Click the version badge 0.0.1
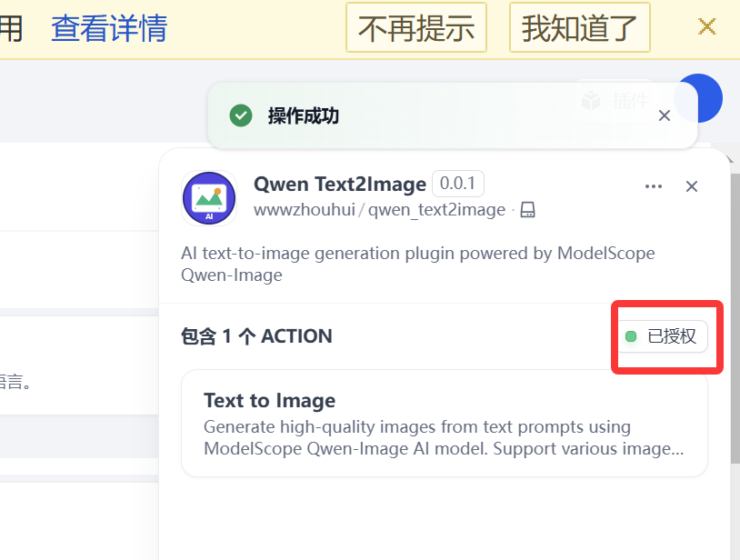 tap(458, 184)
